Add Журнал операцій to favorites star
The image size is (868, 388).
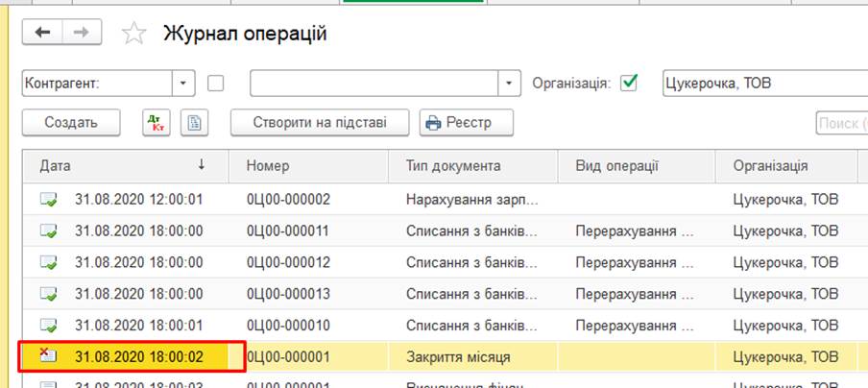[133, 35]
